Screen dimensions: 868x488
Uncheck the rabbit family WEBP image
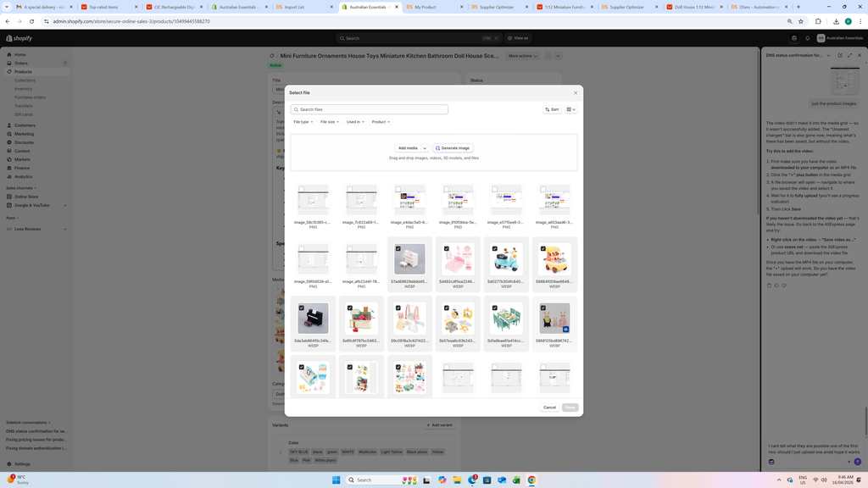click(x=543, y=308)
